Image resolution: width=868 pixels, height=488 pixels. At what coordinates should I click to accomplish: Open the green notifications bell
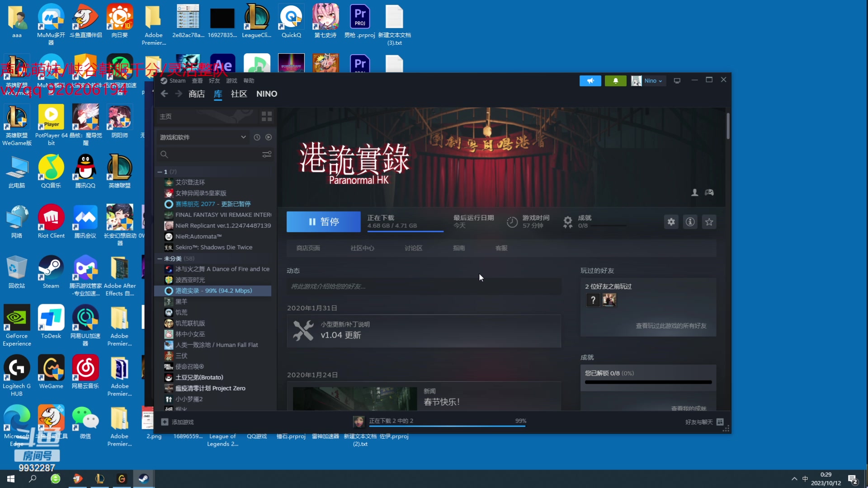[615, 81]
